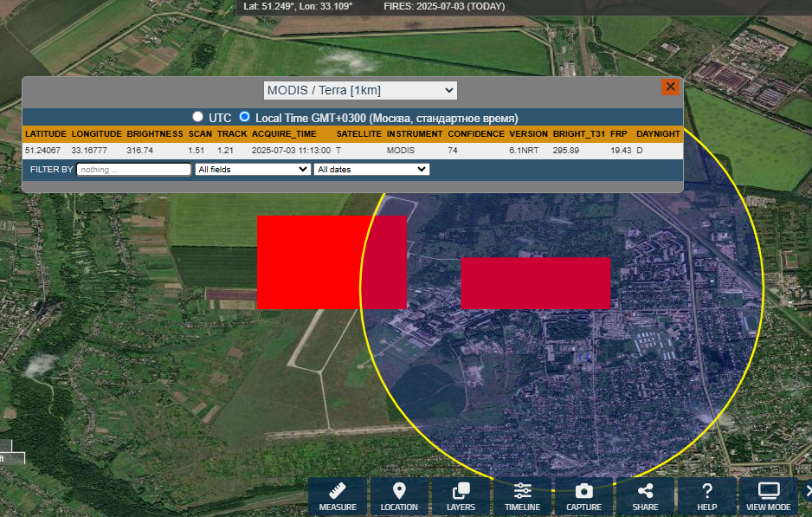812x517 pixels.
Task: Select the UTC time option
Action: coord(197,117)
